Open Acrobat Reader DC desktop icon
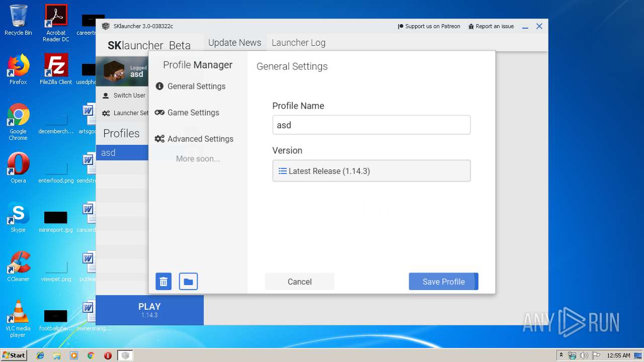This screenshot has width=644, height=362. pyautogui.click(x=56, y=23)
